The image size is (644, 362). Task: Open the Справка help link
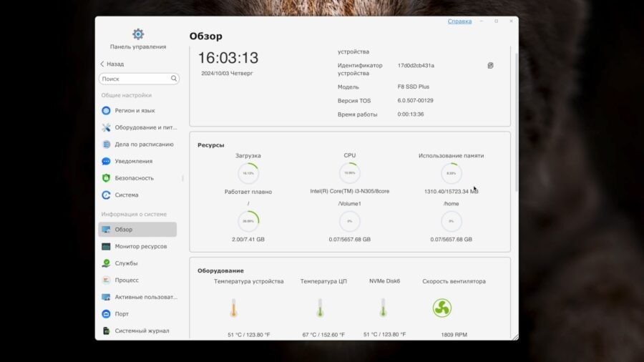(x=459, y=21)
